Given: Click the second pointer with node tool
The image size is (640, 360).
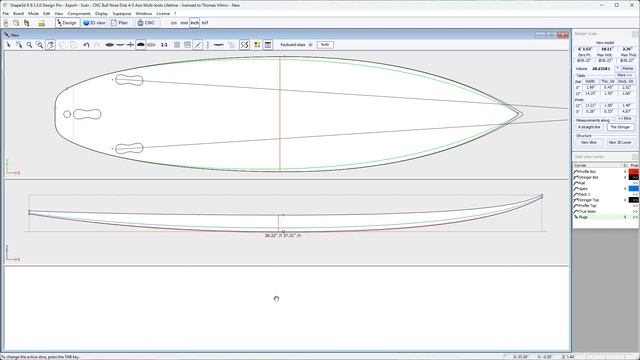Looking at the screenshot, I should pos(19,44).
